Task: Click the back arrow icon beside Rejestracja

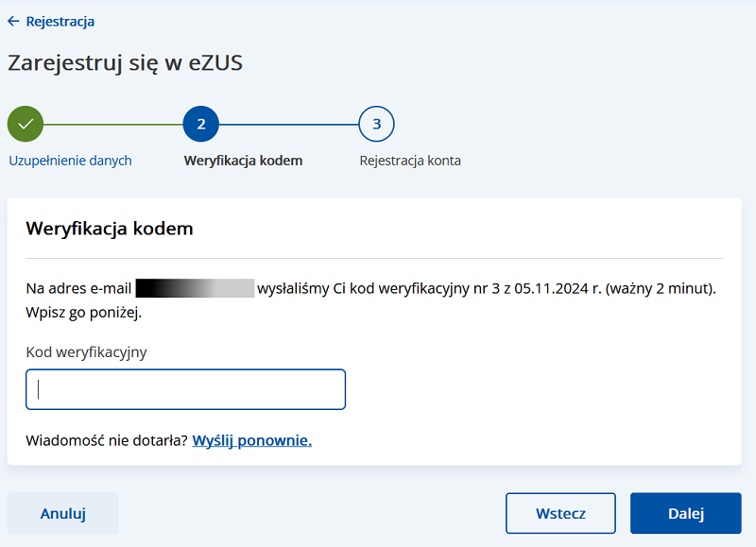Action: [x=13, y=21]
